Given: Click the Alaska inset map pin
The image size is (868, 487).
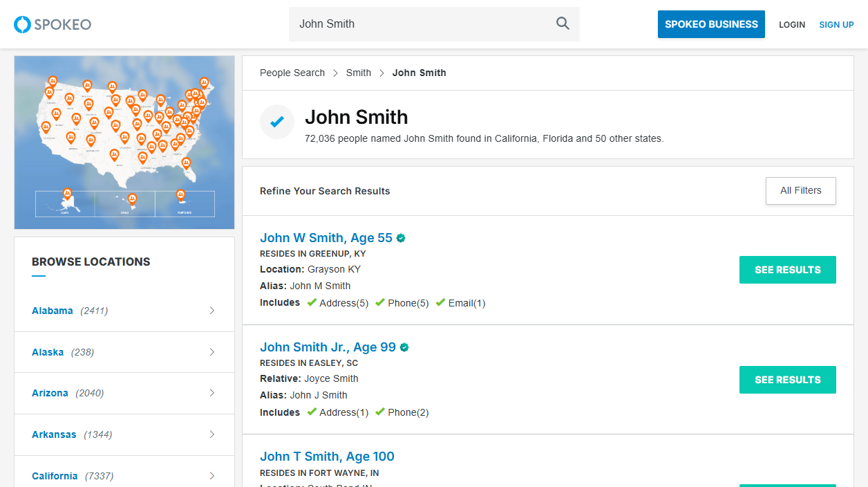Looking at the screenshot, I should click(x=67, y=194).
